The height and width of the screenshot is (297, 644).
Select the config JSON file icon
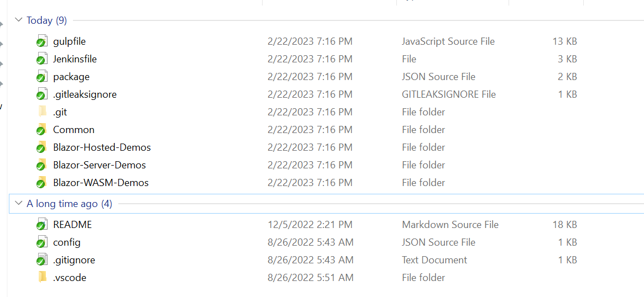coord(41,242)
